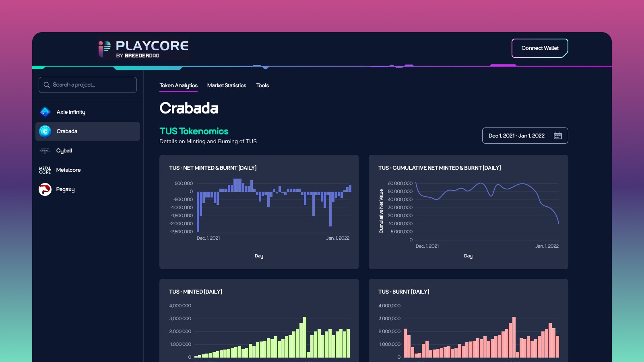
Task: Click the Crabada project icon
Action: [45, 131]
